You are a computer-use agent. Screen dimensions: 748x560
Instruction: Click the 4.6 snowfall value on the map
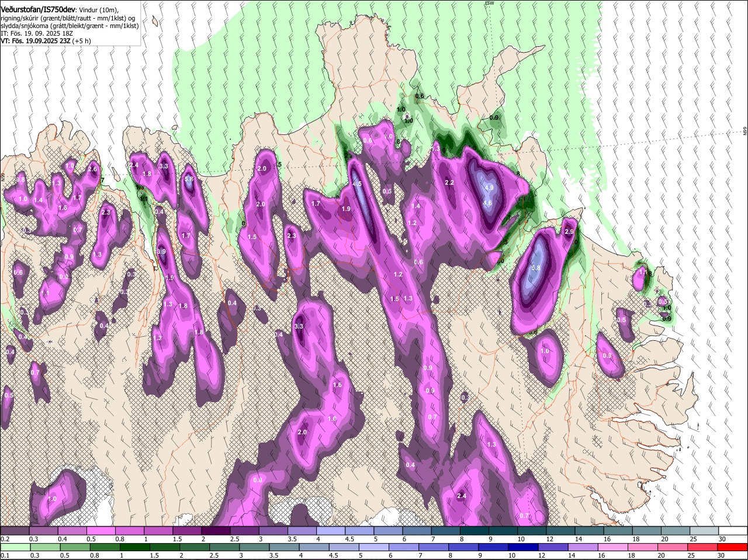pyautogui.click(x=487, y=203)
